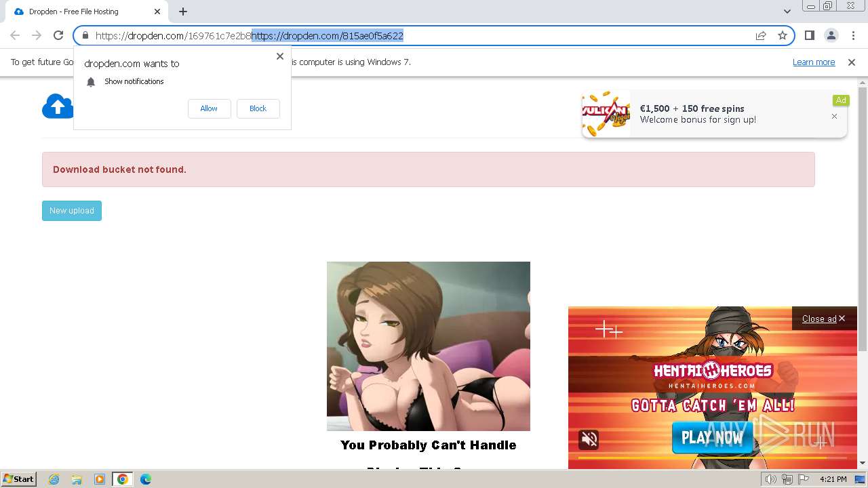868x488 pixels.
Task: Click the €1,500 + 150 free spins text
Action: 692,108
